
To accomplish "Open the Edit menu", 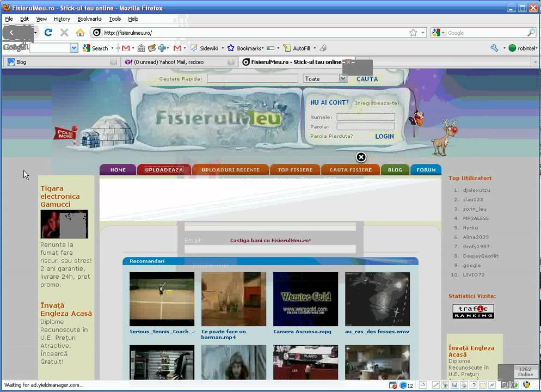I will [x=24, y=19].
